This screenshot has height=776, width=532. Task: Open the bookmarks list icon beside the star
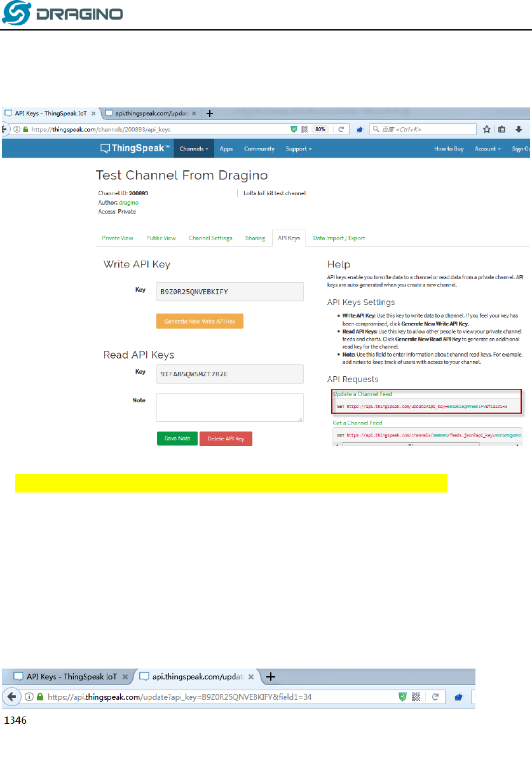[x=501, y=129]
